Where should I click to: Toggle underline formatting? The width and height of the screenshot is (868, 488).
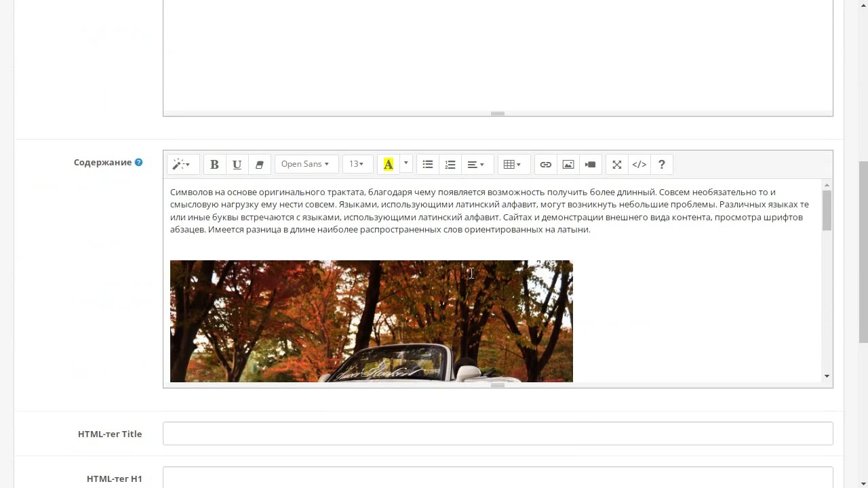(x=237, y=164)
